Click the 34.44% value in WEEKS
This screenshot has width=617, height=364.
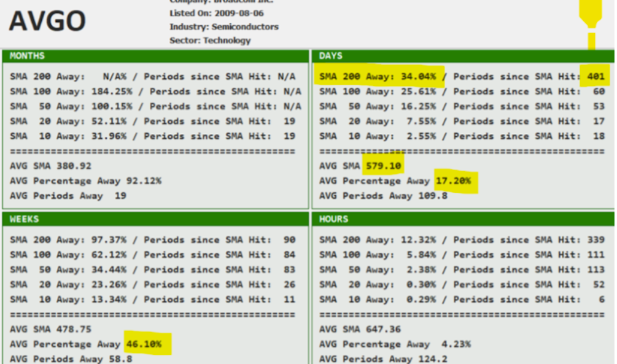coord(109,270)
